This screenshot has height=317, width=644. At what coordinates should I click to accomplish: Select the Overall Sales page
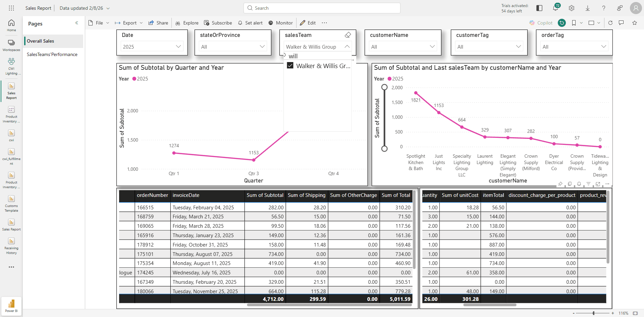54,41
